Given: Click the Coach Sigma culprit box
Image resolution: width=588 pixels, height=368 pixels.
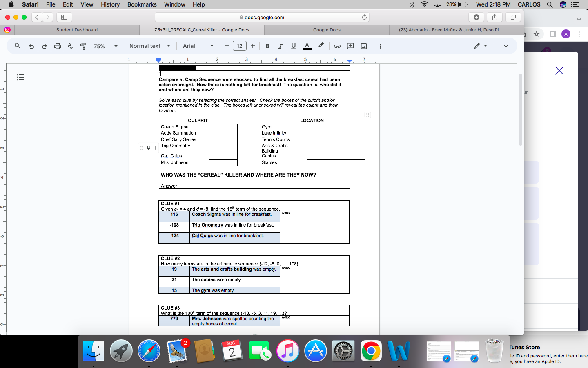Looking at the screenshot, I should 223,127.
